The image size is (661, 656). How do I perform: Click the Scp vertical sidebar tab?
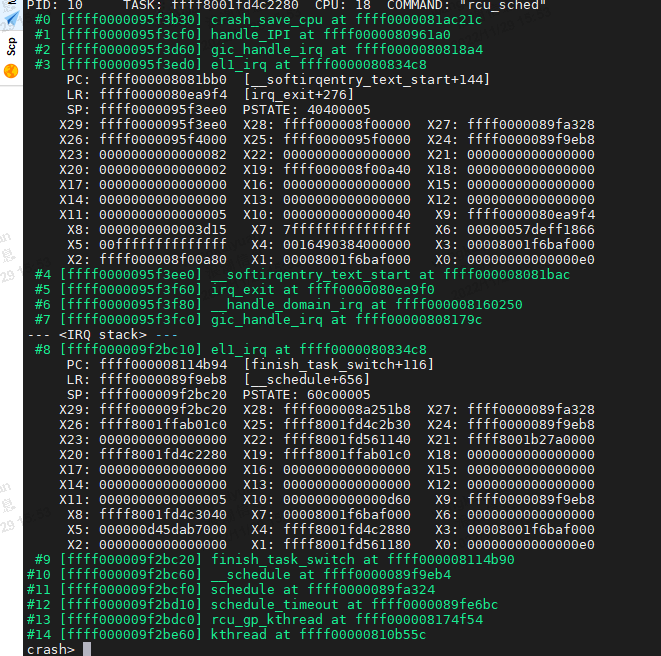click(x=11, y=45)
